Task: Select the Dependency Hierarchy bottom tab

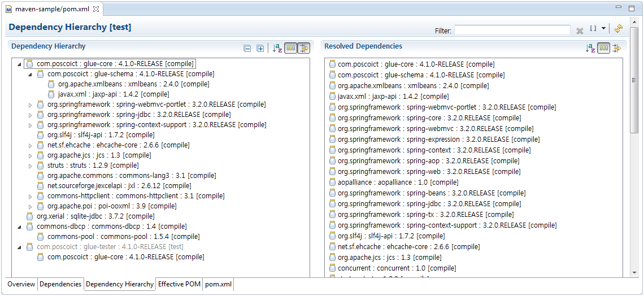Action: pyautogui.click(x=120, y=284)
